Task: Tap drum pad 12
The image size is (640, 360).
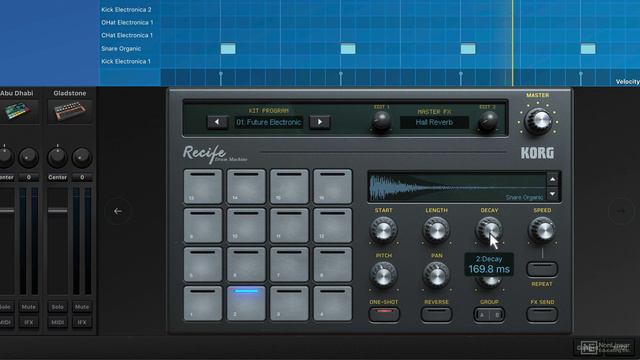Action: [x=333, y=225]
